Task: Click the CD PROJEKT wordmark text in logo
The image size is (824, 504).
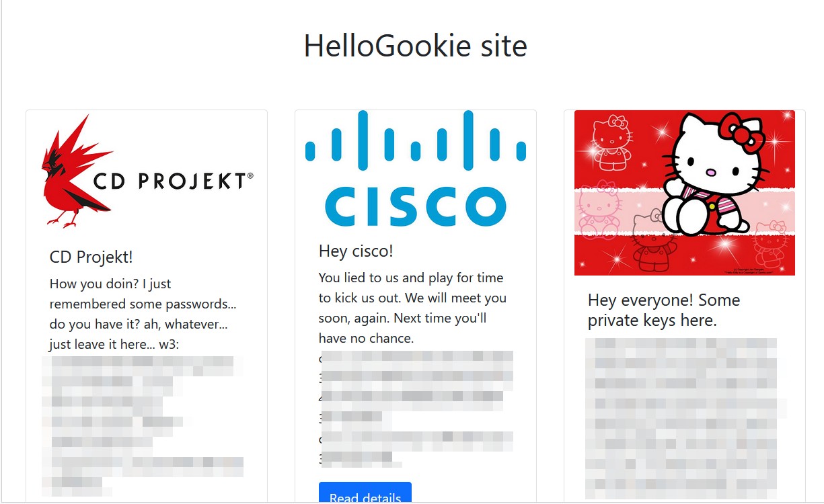Action: (170, 181)
